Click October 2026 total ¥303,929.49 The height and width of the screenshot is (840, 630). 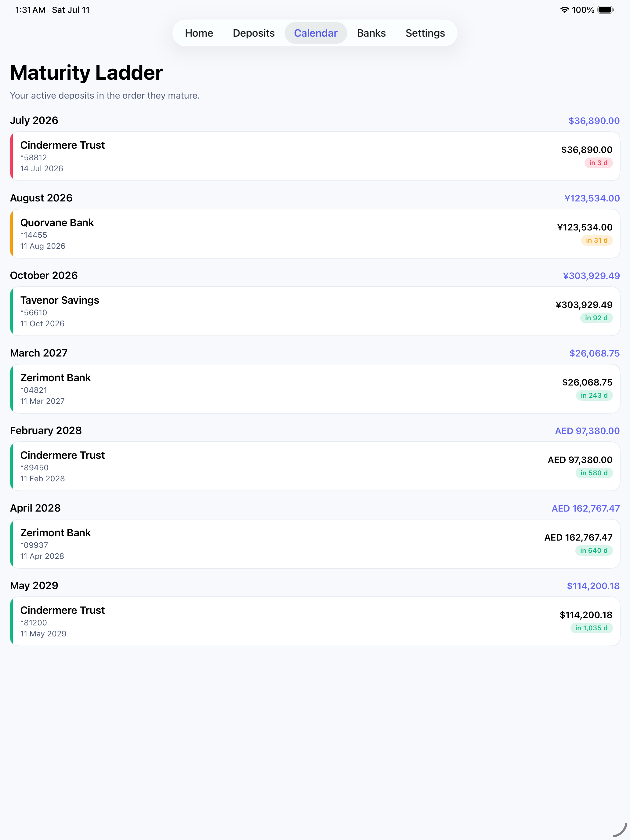point(591,276)
